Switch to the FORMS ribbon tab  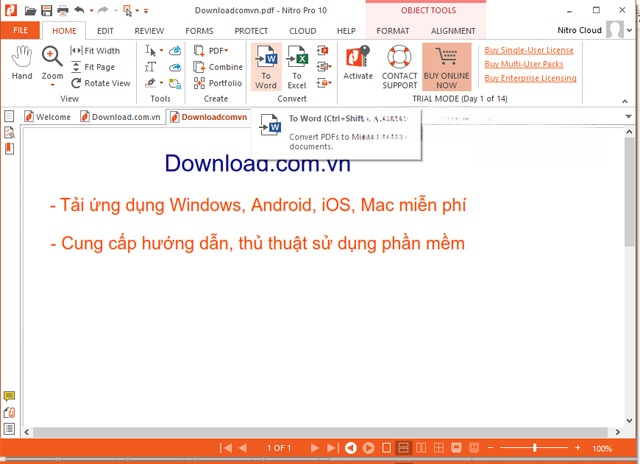tap(199, 31)
